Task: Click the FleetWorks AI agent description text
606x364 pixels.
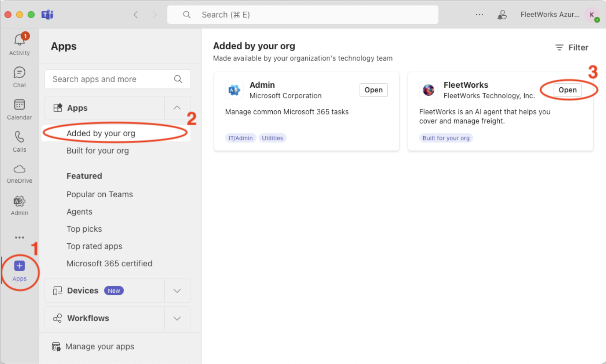Action: (x=485, y=116)
